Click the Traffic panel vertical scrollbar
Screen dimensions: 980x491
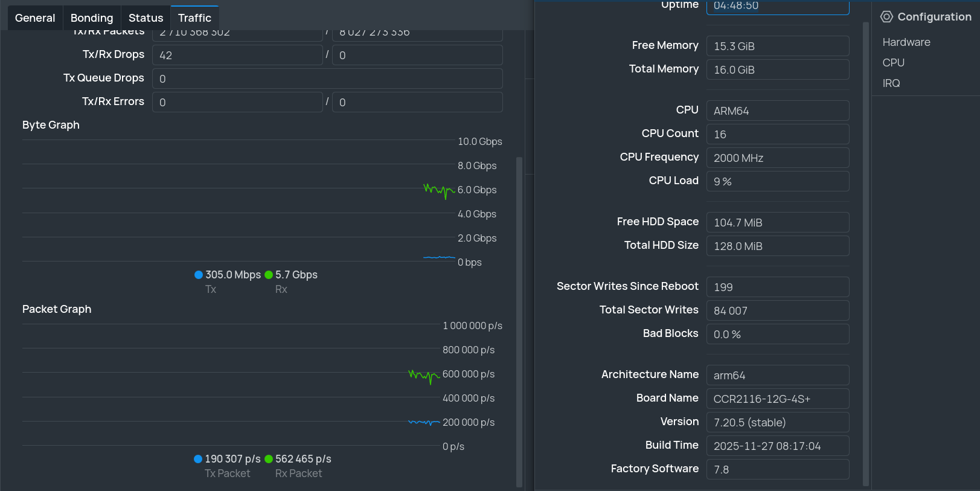tap(519, 320)
